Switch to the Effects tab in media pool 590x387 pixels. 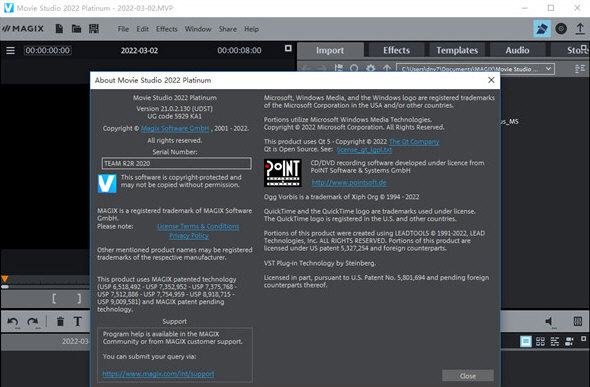coord(396,50)
